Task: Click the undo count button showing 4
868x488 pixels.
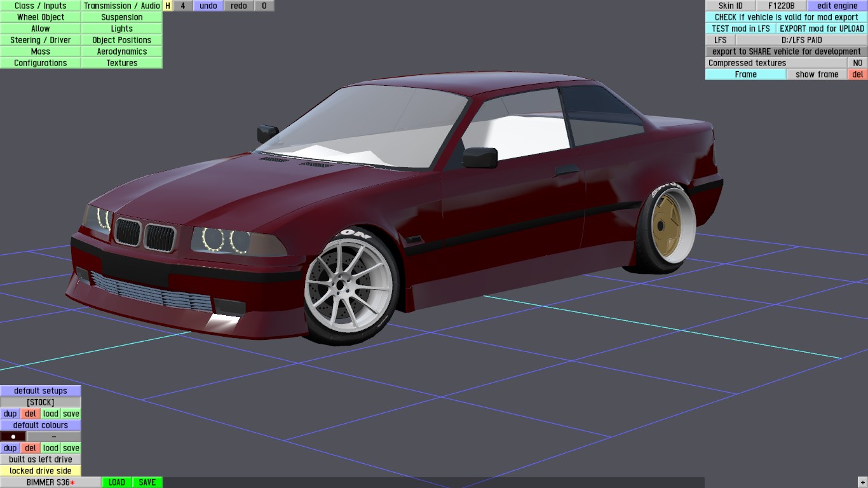Action: [183, 6]
